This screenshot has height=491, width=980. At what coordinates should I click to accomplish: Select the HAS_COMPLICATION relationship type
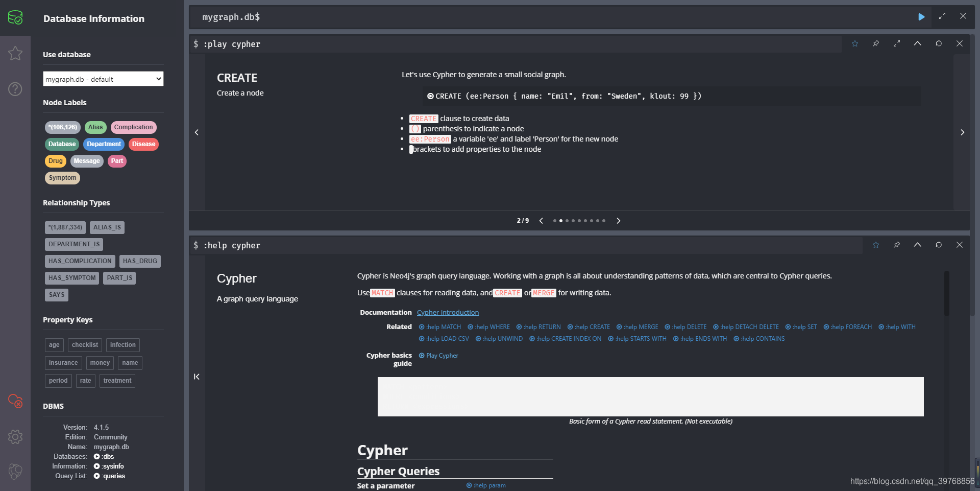pyautogui.click(x=80, y=261)
